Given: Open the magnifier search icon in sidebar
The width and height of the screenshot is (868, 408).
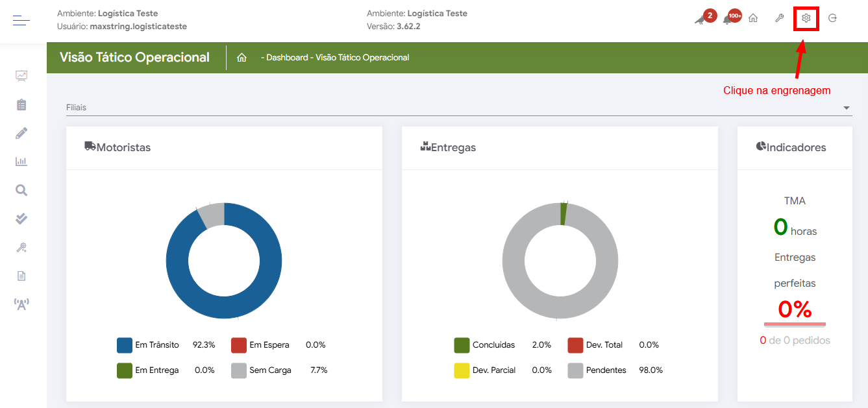Looking at the screenshot, I should (21, 190).
